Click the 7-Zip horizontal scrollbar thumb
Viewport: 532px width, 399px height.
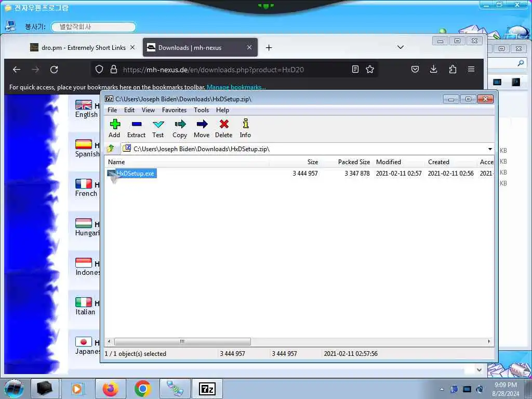[182, 341]
